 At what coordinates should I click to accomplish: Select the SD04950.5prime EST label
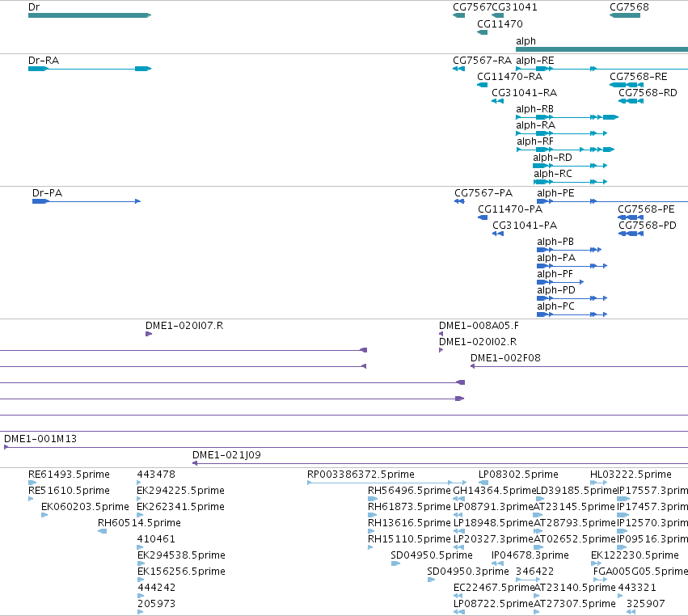[432, 555]
